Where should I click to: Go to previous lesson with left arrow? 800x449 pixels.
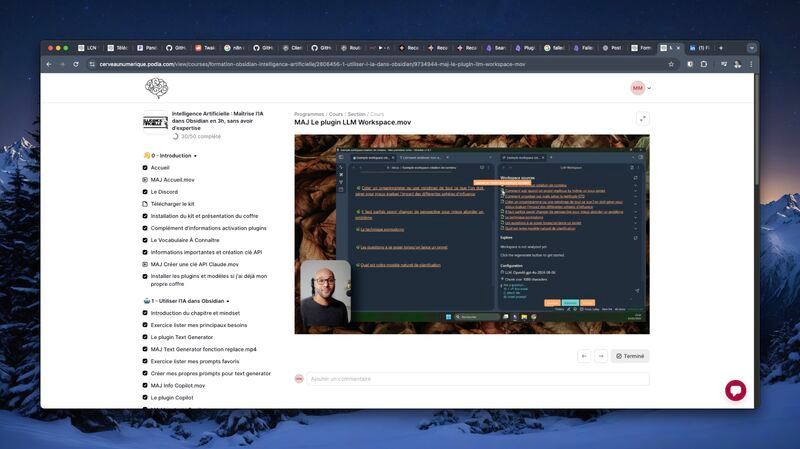point(584,356)
